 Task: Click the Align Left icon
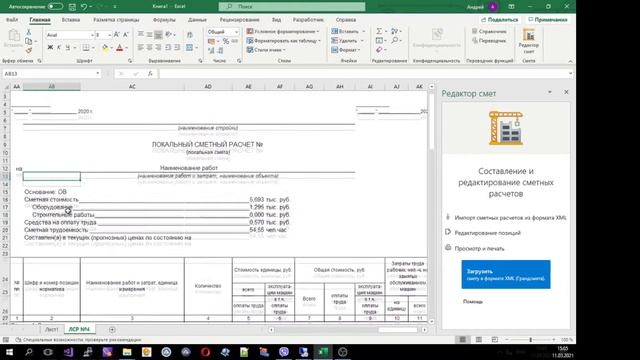pos(141,48)
